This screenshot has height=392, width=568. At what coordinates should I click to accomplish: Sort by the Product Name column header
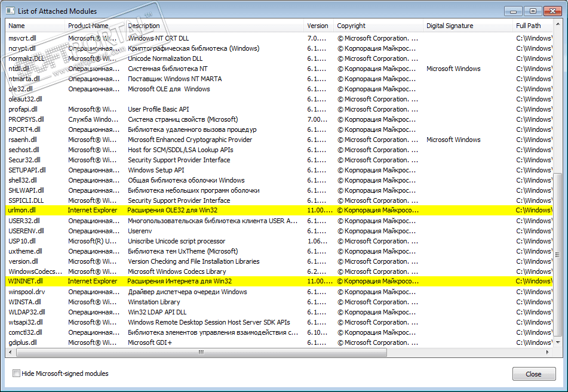click(95, 26)
